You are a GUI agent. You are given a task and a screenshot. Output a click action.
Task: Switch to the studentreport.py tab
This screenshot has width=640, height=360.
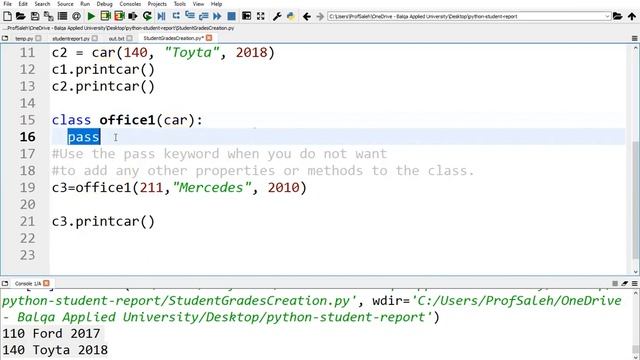click(71, 38)
